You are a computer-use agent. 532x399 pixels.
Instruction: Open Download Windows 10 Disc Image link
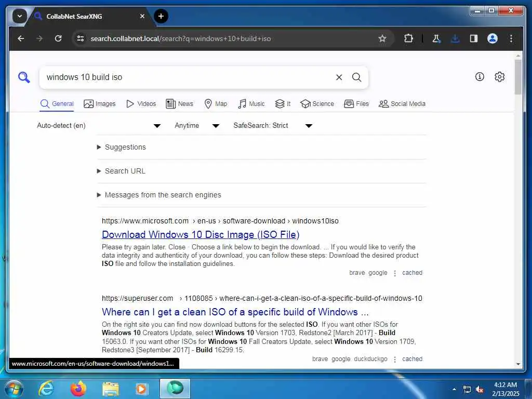point(201,234)
